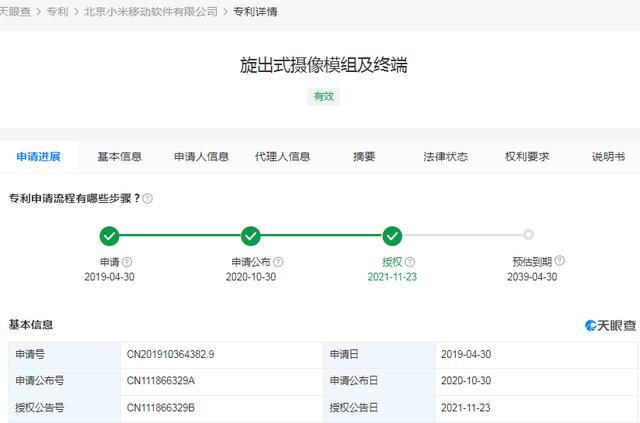Click the 申请号 label cell
This screenshot has height=423, width=640.
[x=64, y=354]
